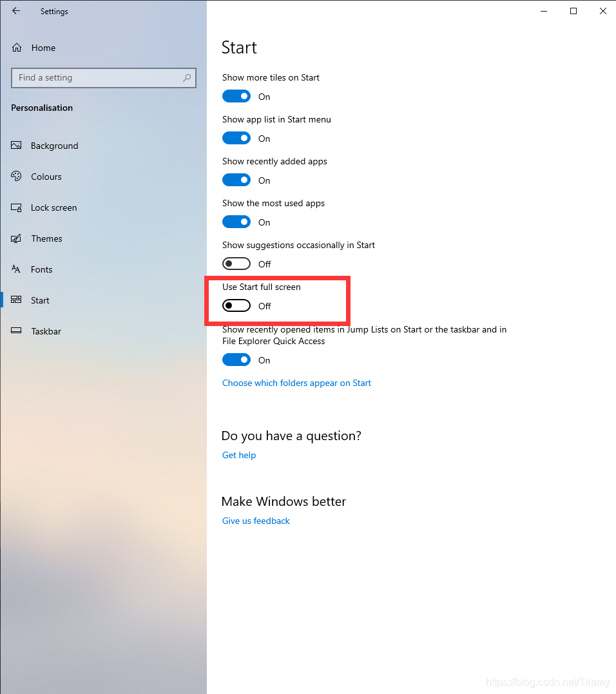Toggle Show recently added apps switch
Viewport: 616px width, 694px height.
coord(236,180)
